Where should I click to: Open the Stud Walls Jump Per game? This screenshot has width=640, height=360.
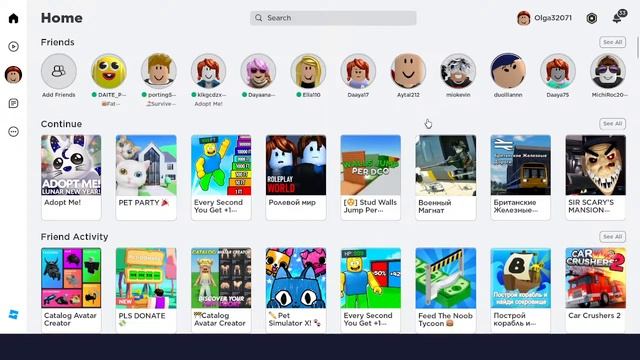[x=371, y=178]
